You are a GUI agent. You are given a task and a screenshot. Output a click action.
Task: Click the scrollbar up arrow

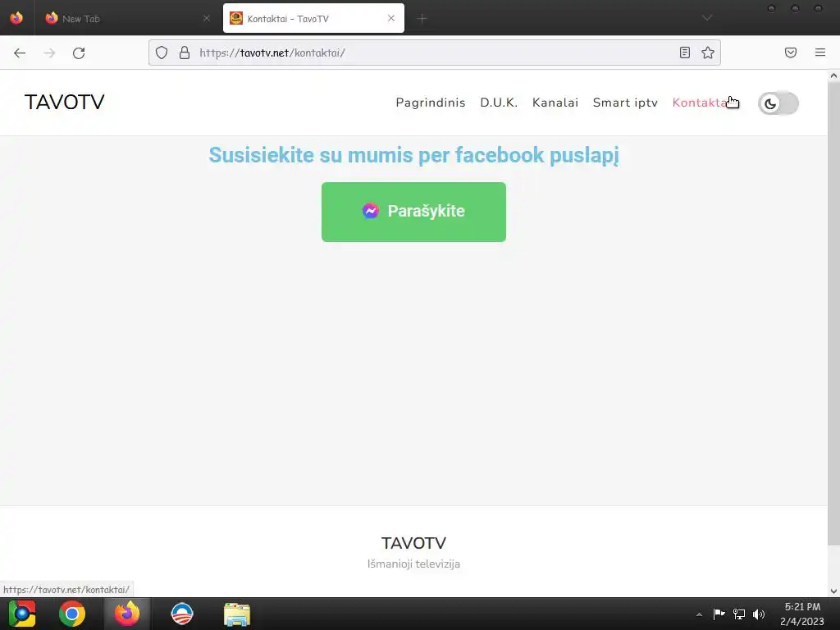click(833, 75)
